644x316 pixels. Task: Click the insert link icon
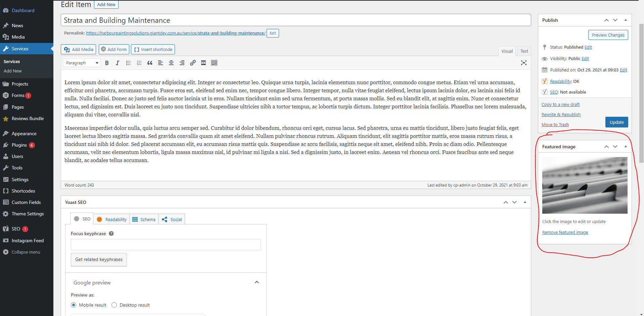point(193,63)
